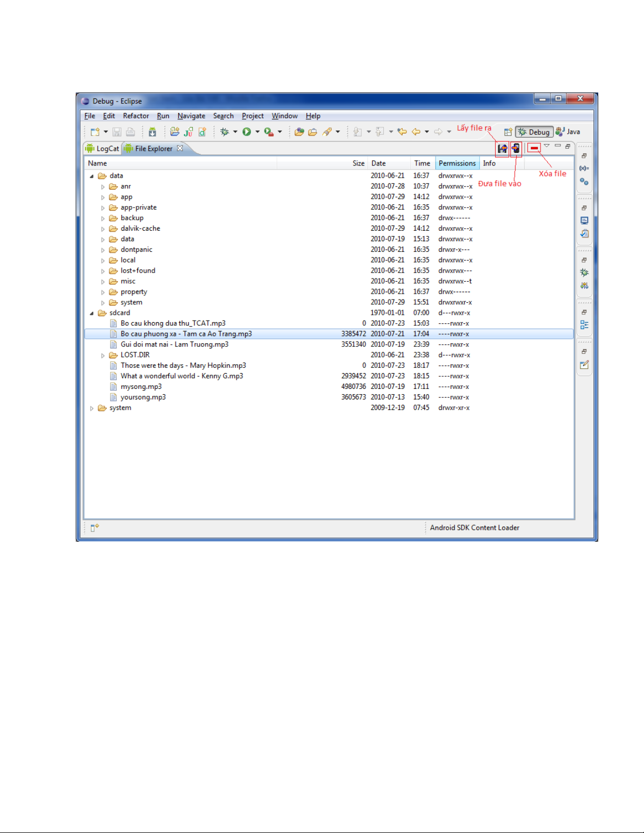Image resolution: width=644 pixels, height=833 pixels.
Task: Click the Size column header
Action: [x=358, y=163]
